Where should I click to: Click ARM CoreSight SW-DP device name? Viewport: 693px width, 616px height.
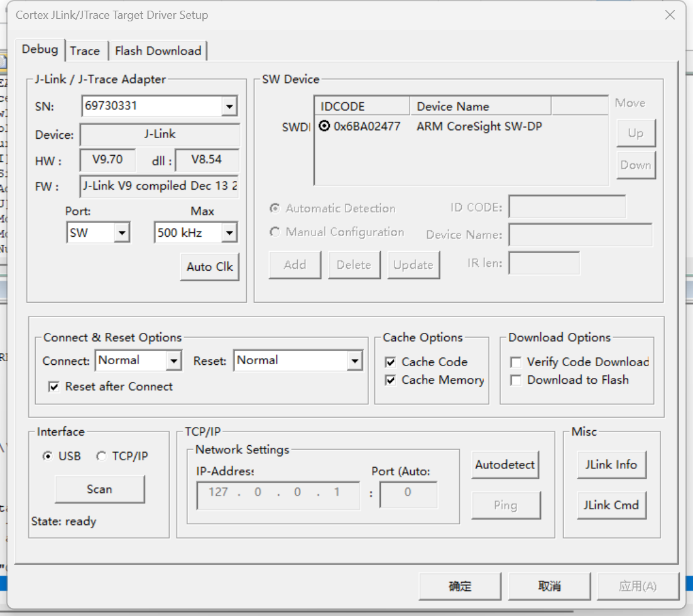[479, 126]
